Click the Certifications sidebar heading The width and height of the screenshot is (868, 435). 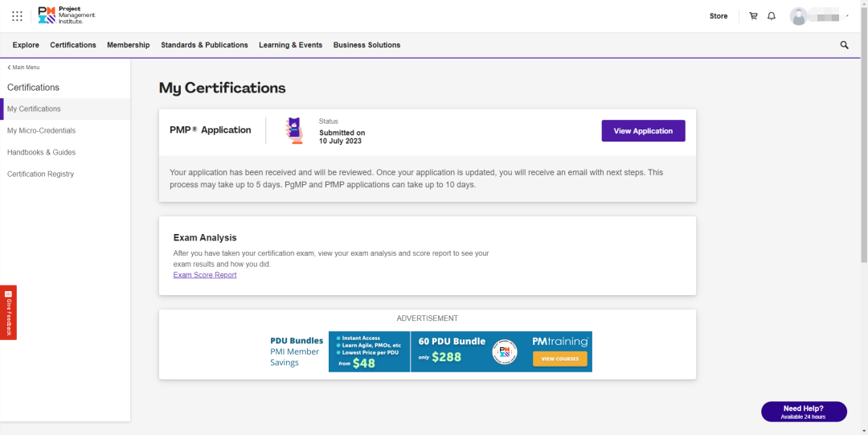coord(33,88)
